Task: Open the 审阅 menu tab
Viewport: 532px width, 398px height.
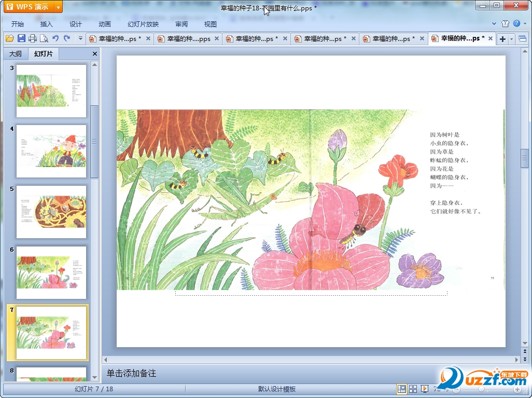Action: coord(181,24)
